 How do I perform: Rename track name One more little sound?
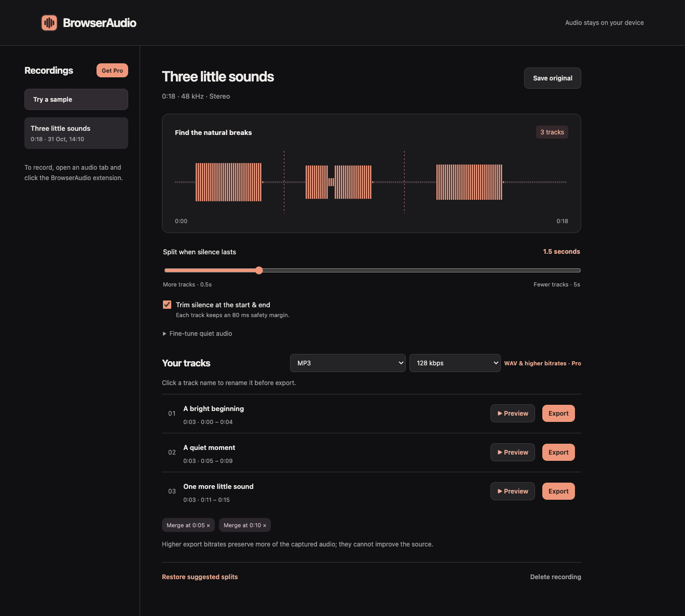pos(218,487)
